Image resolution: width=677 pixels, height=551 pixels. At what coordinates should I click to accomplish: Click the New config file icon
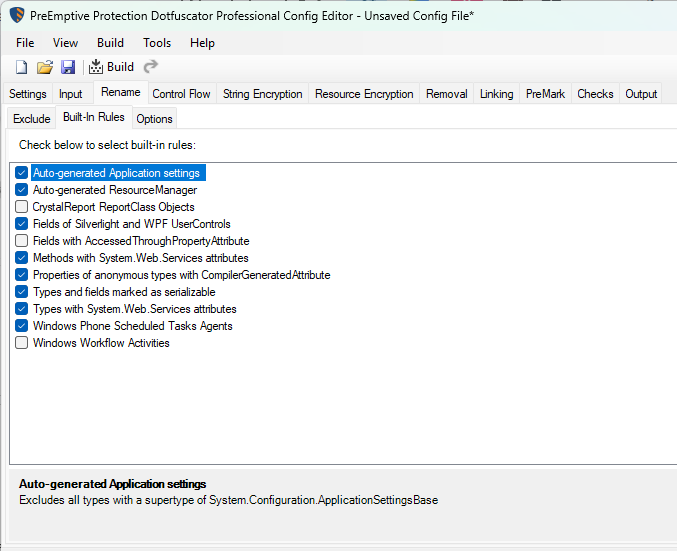coord(22,67)
